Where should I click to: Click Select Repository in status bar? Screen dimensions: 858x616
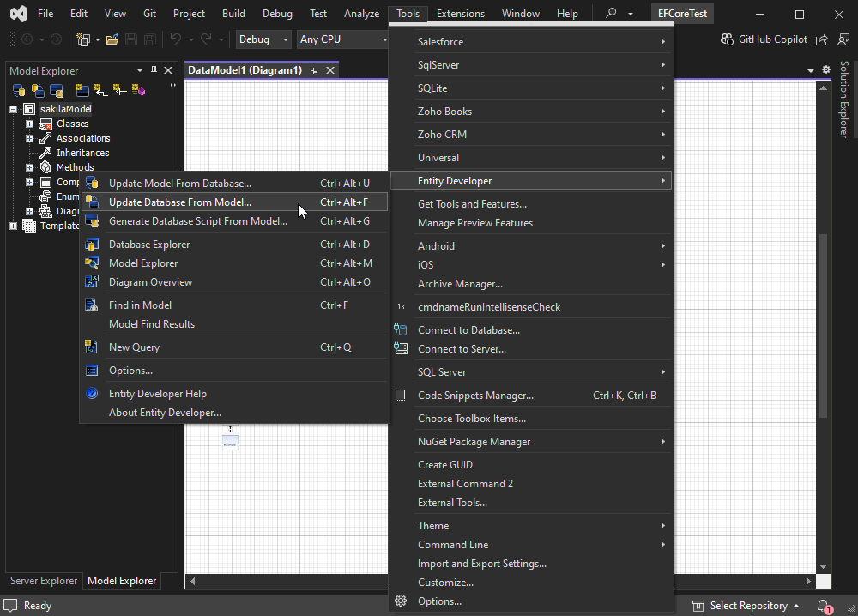point(748,606)
